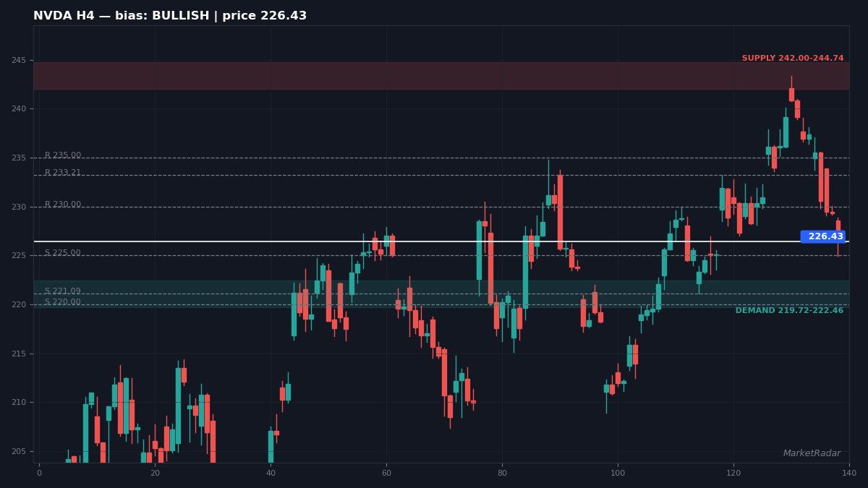
Task: Select the S 221.09 support label
Action: pyautogui.click(x=63, y=291)
